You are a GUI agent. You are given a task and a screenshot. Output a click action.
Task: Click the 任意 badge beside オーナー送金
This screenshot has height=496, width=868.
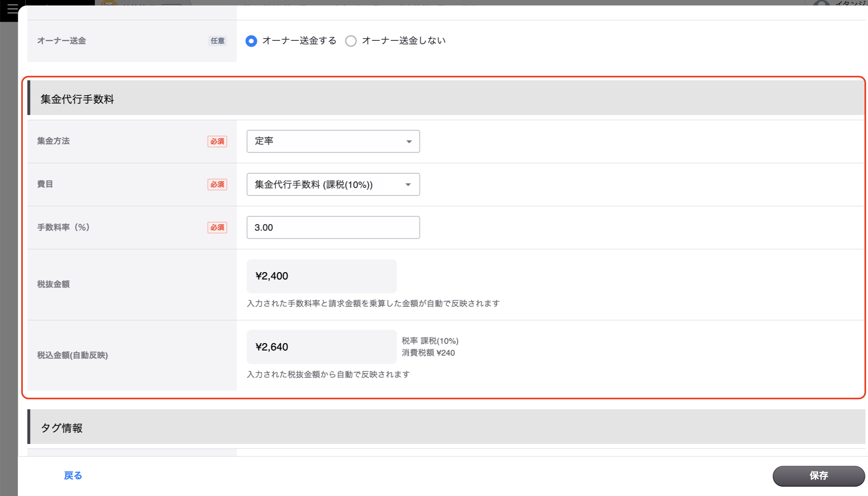point(218,41)
